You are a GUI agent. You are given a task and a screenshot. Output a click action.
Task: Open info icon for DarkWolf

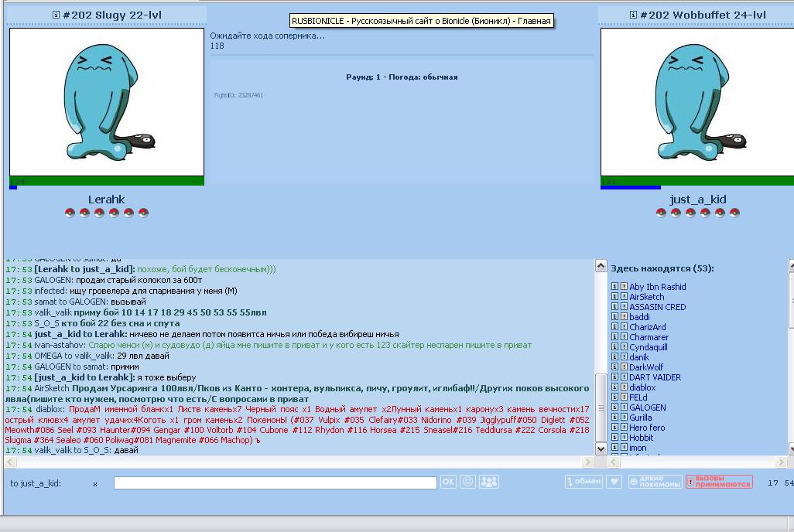click(x=614, y=367)
